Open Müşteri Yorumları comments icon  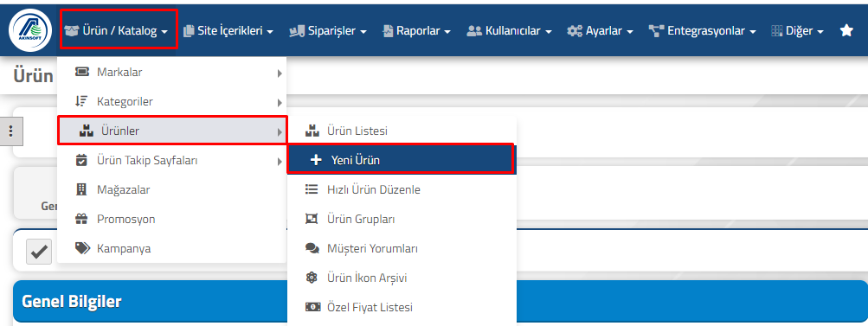pos(312,248)
